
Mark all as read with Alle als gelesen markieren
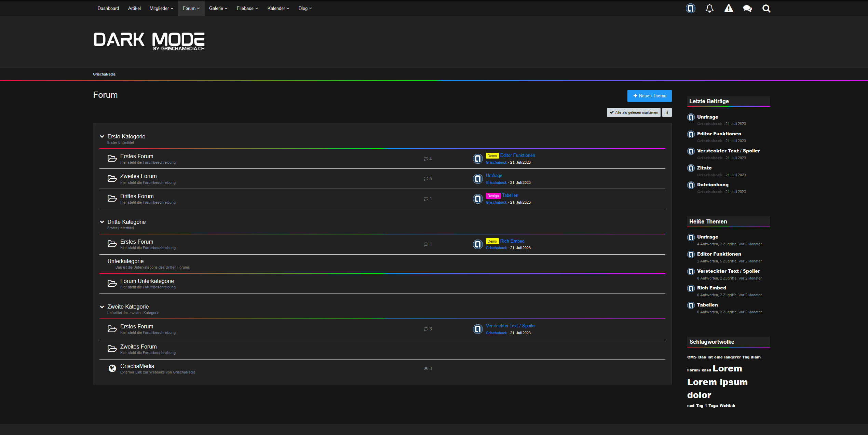(634, 112)
